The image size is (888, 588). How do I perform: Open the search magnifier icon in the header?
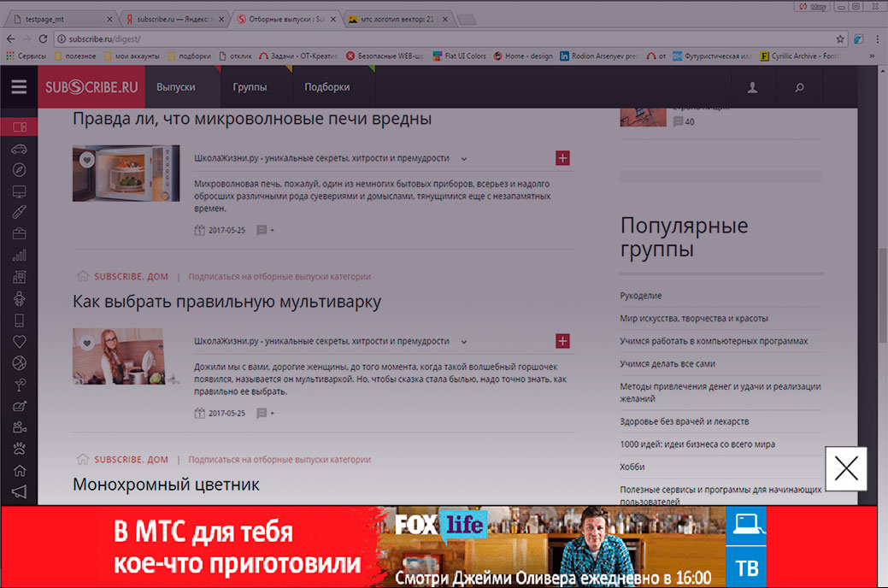(799, 87)
